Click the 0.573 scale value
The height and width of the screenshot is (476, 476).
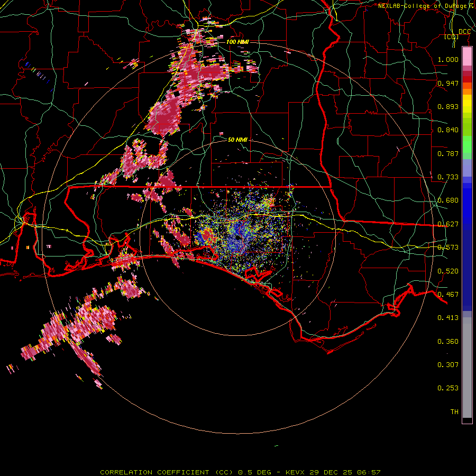point(448,248)
